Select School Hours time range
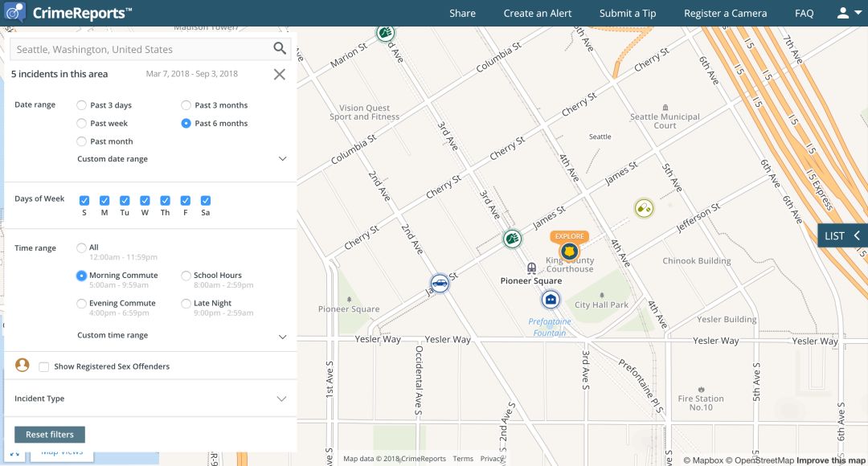Viewport: 868px width, 466px height. [x=186, y=275]
